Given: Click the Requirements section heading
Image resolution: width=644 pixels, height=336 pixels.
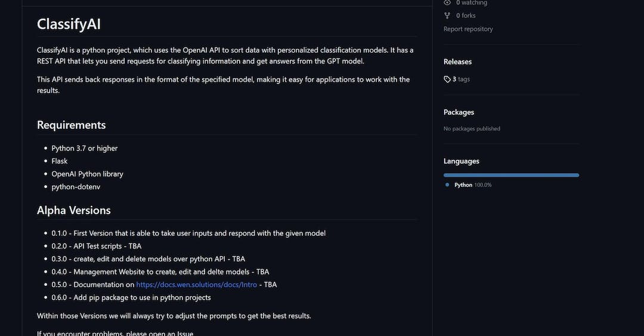Looking at the screenshot, I should click(x=72, y=125).
